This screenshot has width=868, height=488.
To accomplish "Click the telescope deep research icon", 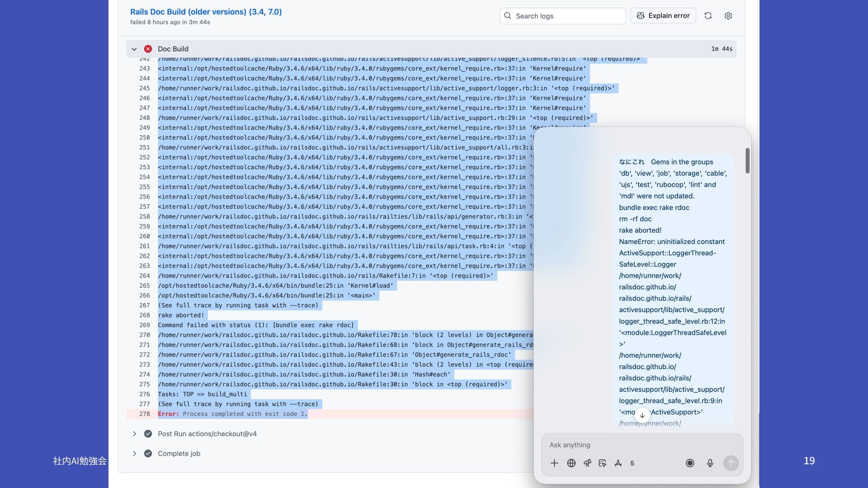I will (587, 463).
